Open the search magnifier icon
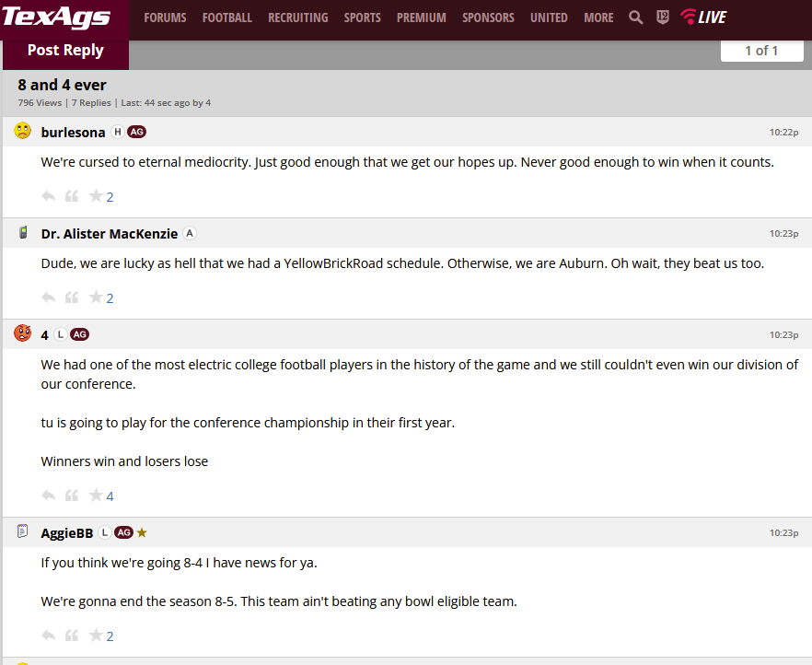812x665 pixels. (x=636, y=17)
